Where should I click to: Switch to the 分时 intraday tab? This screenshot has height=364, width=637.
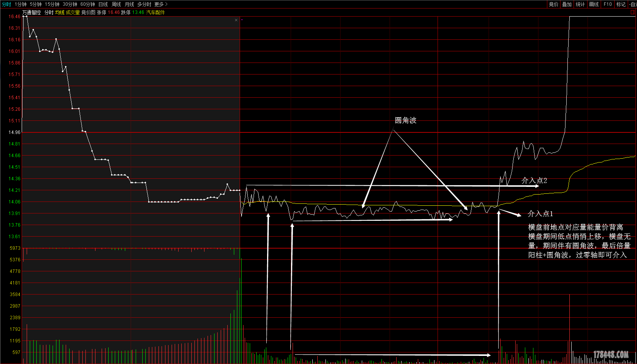point(7,4)
